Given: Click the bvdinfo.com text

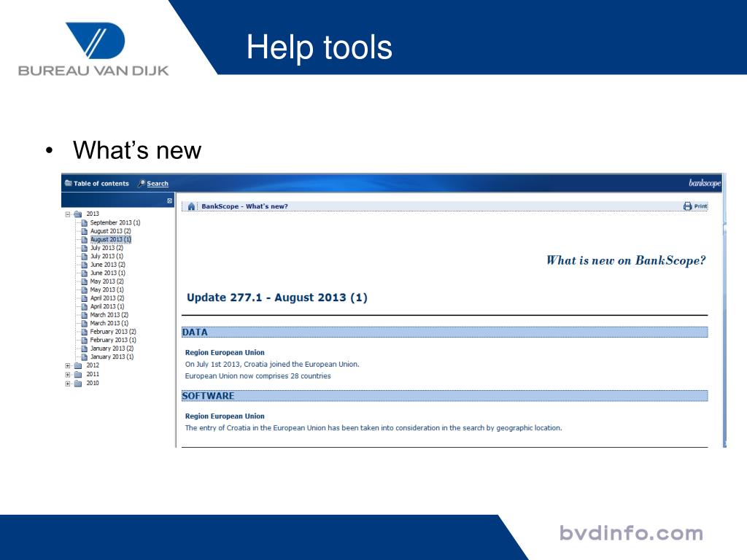Looking at the screenshot, I should [631, 533].
